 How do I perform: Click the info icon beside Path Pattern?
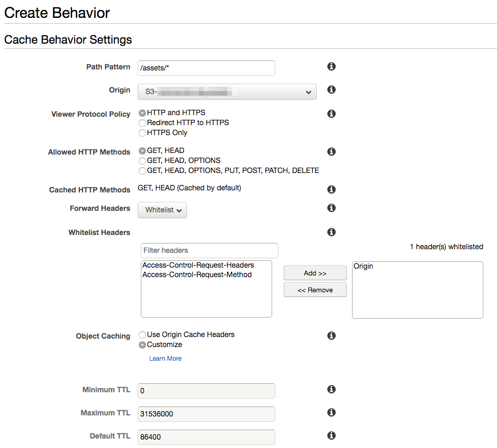click(x=332, y=67)
